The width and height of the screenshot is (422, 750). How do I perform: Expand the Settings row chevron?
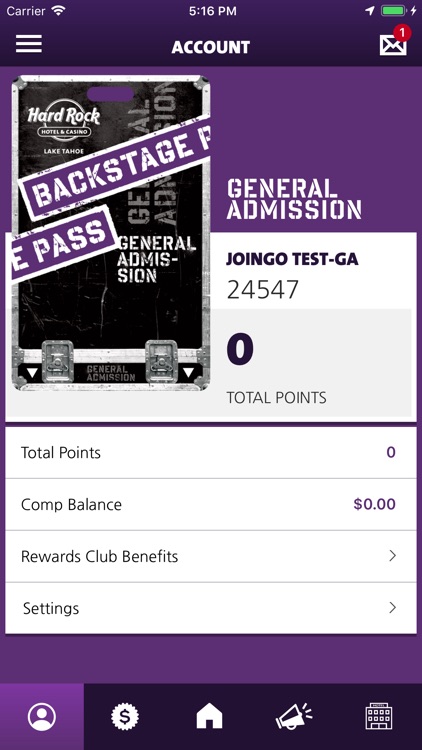(x=393, y=608)
